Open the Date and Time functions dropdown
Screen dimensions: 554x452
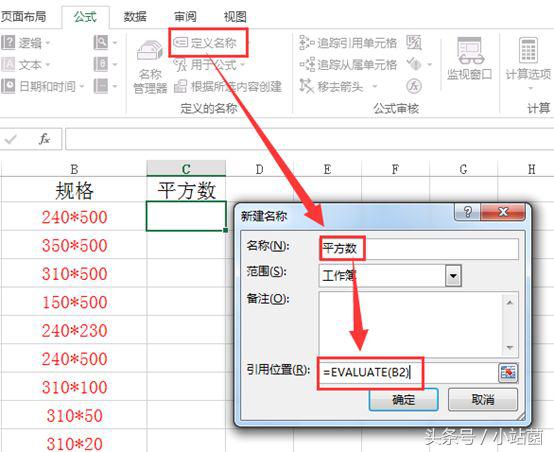[42, 86]
